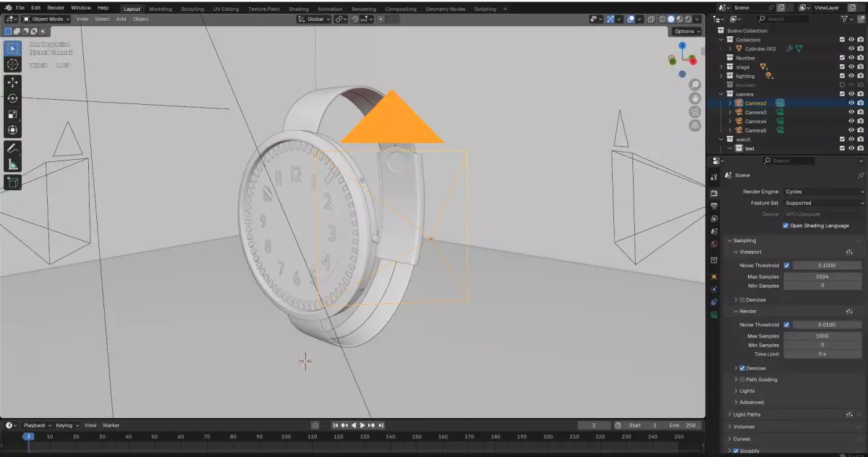Toggle Viewport Noise Threshold checkbox
This screenshot has height=457, width=868.
click(786, 265)
